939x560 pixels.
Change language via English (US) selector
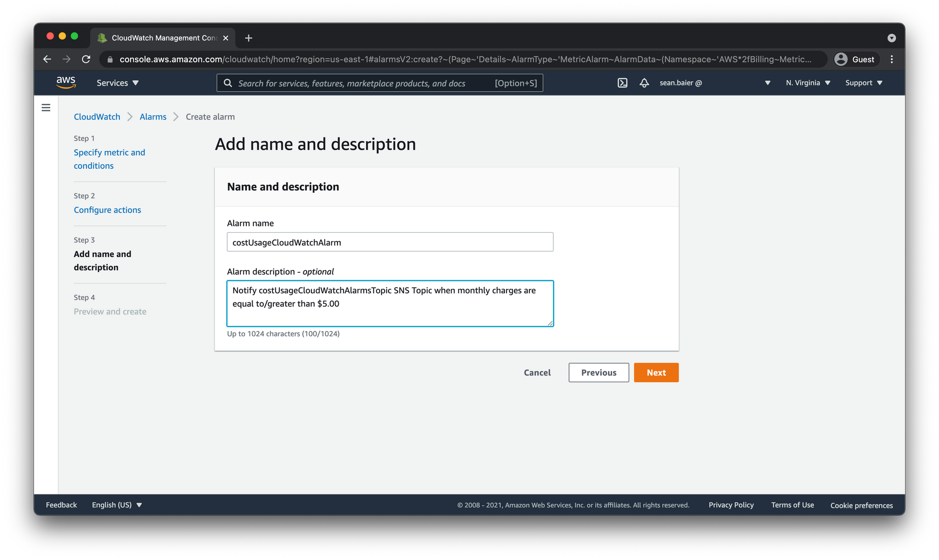pos(116,505)
